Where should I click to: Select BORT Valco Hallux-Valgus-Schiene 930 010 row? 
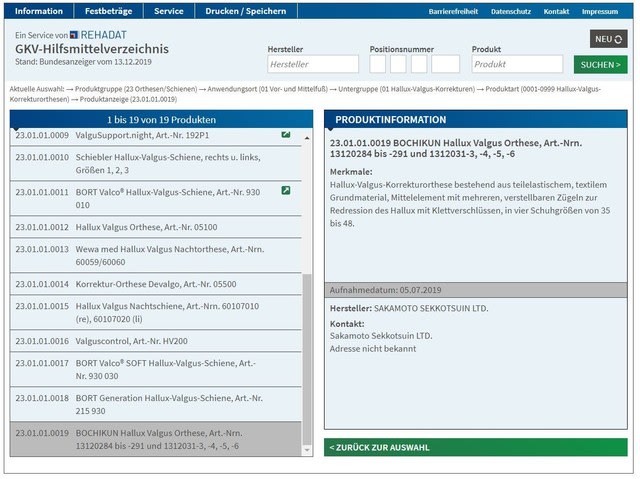156,199
